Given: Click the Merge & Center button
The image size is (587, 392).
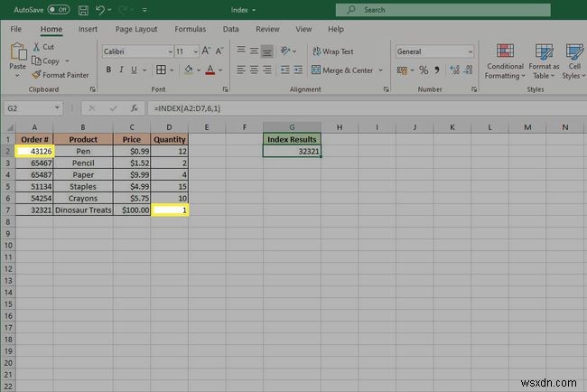Looking at the screenshot, I should [x=342, y=70].
